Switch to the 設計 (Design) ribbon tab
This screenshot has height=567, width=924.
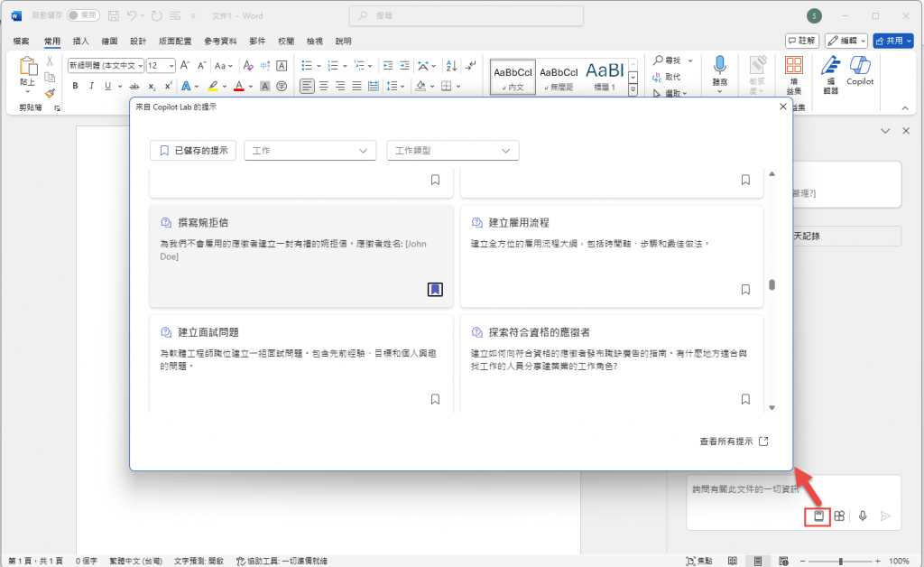click(x=138, y=42)
